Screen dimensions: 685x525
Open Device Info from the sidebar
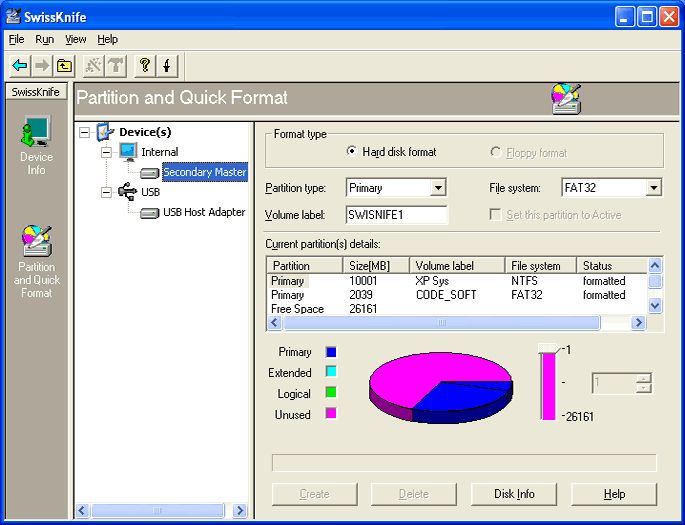[x=36, y=145]
